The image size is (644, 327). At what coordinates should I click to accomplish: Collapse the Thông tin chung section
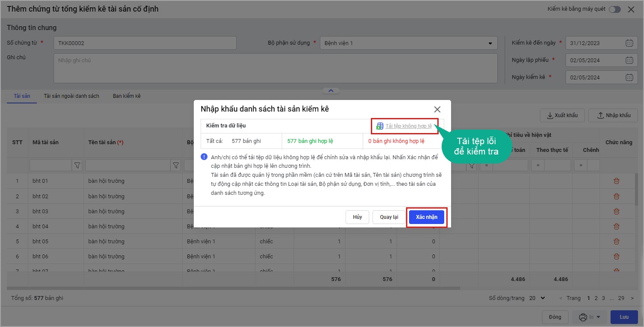tap(331, 91)
